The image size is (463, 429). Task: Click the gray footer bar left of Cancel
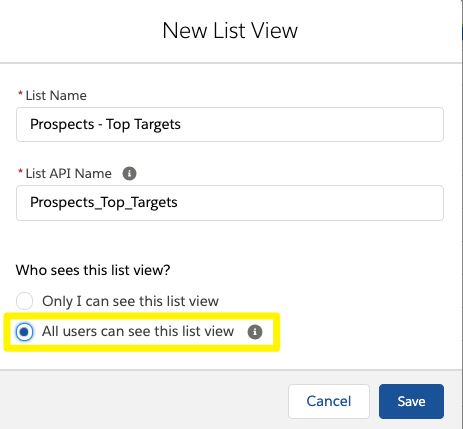tap(143, 400)
